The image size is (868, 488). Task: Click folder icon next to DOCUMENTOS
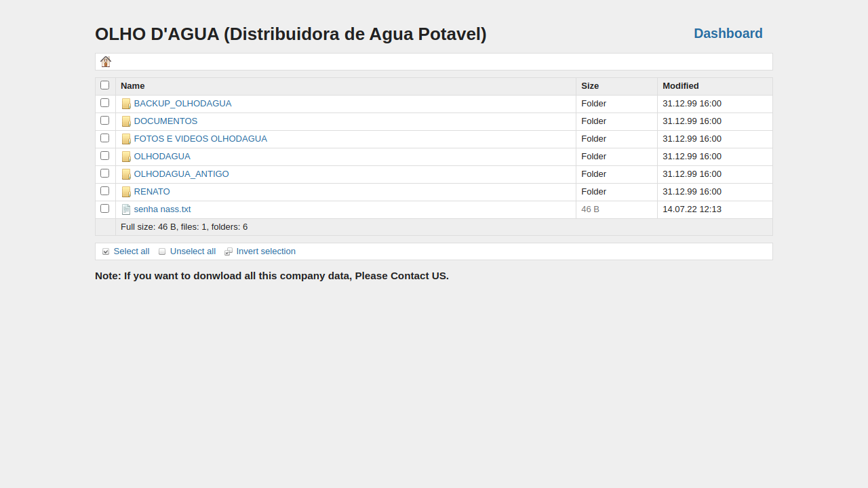pyautogui.click(x=126, y=121)
